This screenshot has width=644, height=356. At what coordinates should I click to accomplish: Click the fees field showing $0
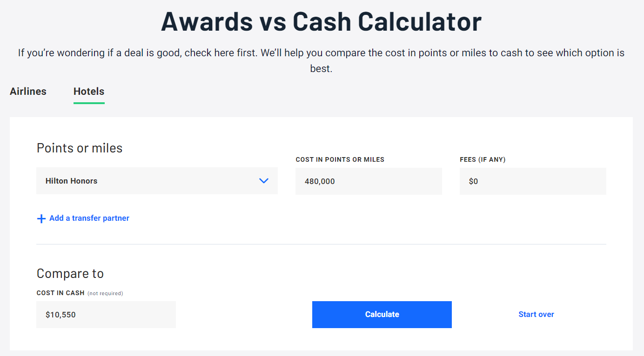533,181
